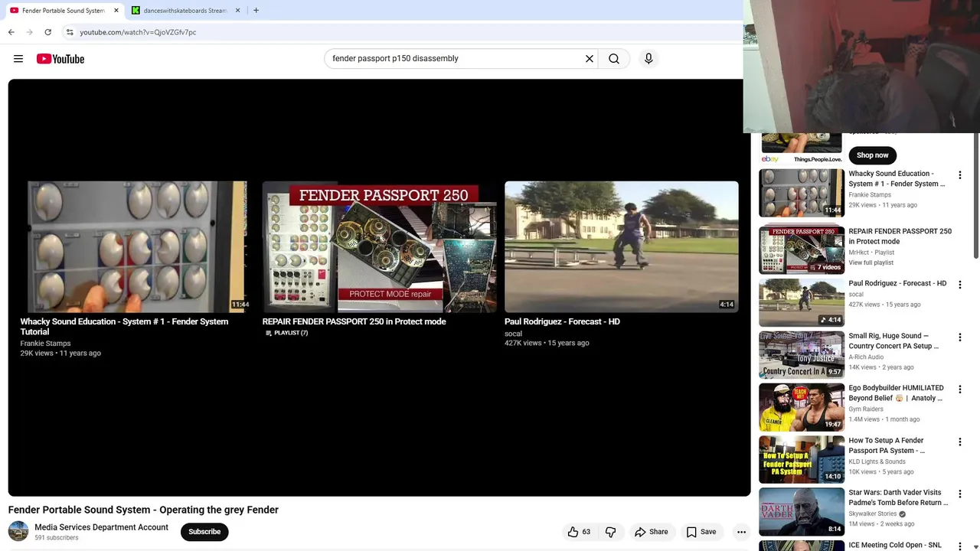Open endscreen title REPAIR FENDER PASSPORT 250
980x551 pixels.
[x=354, y=321]
